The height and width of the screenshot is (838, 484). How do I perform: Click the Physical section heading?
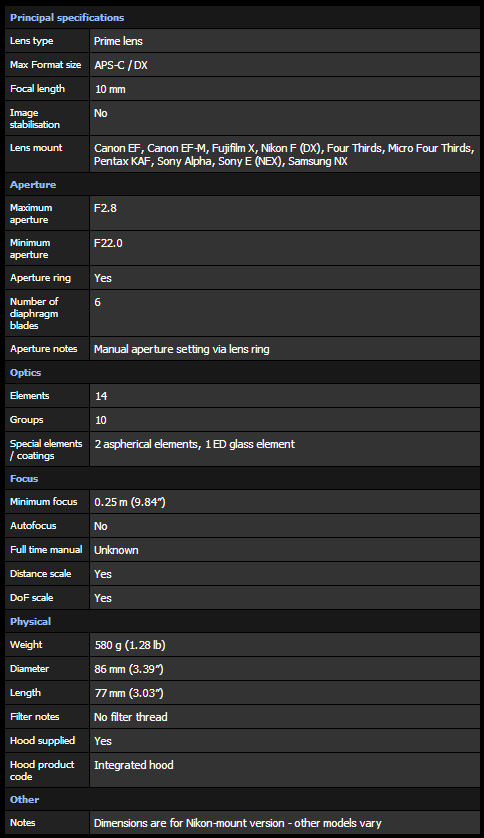click(30, 622)
